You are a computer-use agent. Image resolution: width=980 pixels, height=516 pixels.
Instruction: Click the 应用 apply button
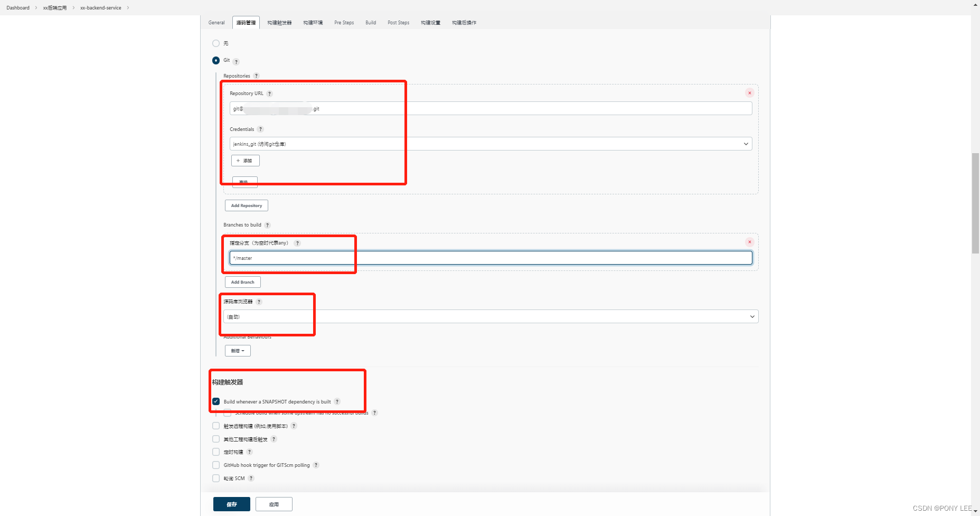tap(274, 504)
